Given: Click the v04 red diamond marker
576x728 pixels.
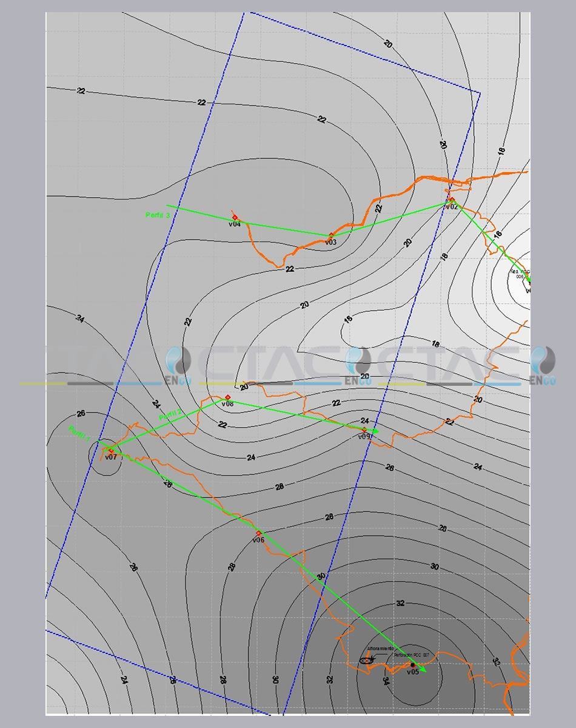Looking at the screenshot, I should click(x=235, y=217).
